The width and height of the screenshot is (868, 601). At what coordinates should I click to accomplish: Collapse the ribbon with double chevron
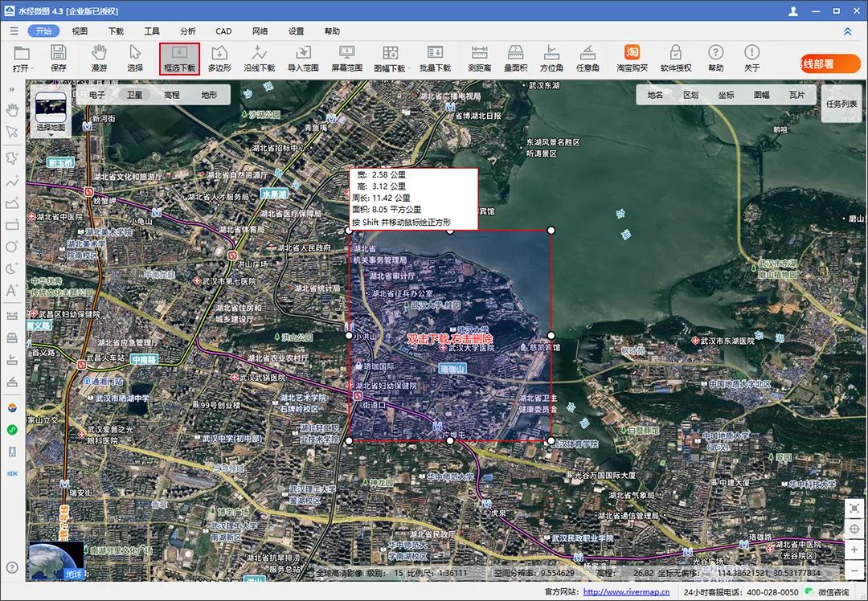[x=848, y=31]
